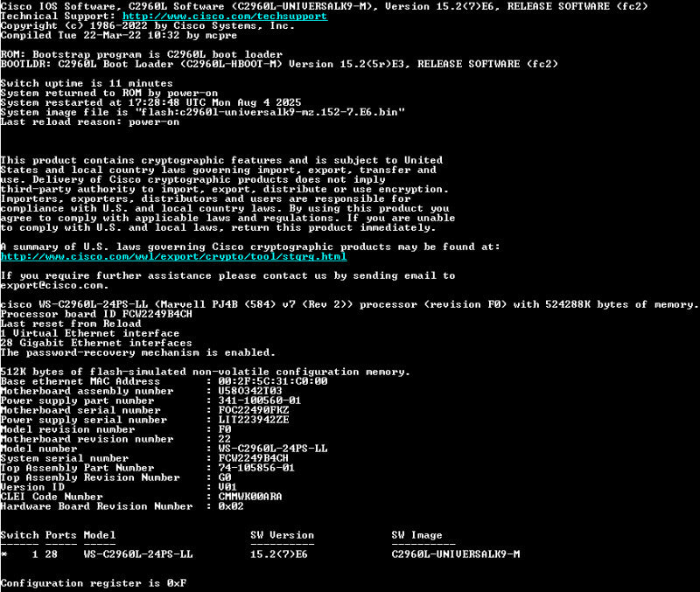Click the Base ethernet MAC address value
Viewport: 700px width, 592px height.
[273, 381]
